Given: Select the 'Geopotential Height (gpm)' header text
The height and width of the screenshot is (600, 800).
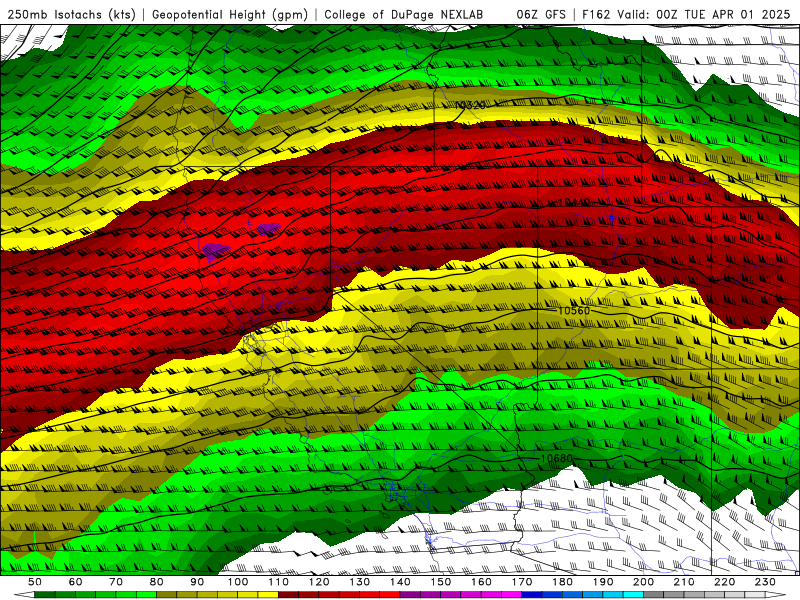Looking at the screenshot, I should (x=230, y=15).
